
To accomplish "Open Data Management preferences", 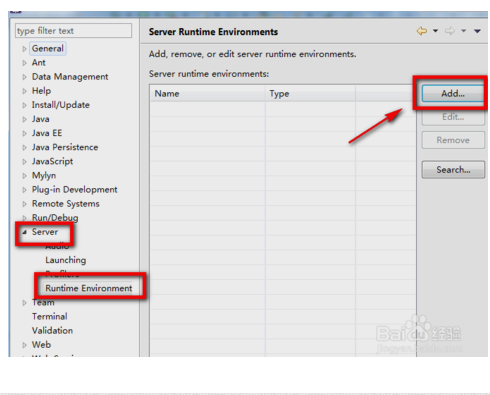I will point(70,77).
